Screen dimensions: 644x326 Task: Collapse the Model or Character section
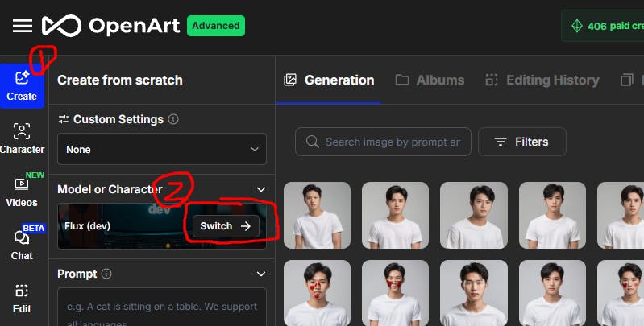260,189
